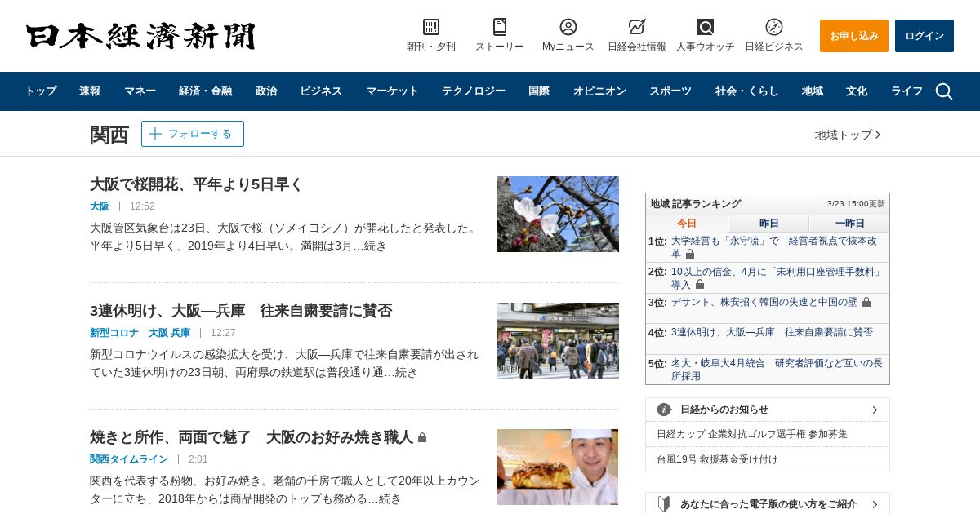Open the 日経ビジネス compass icon
This screenshot has width=980, height=514.
point(774,27)
